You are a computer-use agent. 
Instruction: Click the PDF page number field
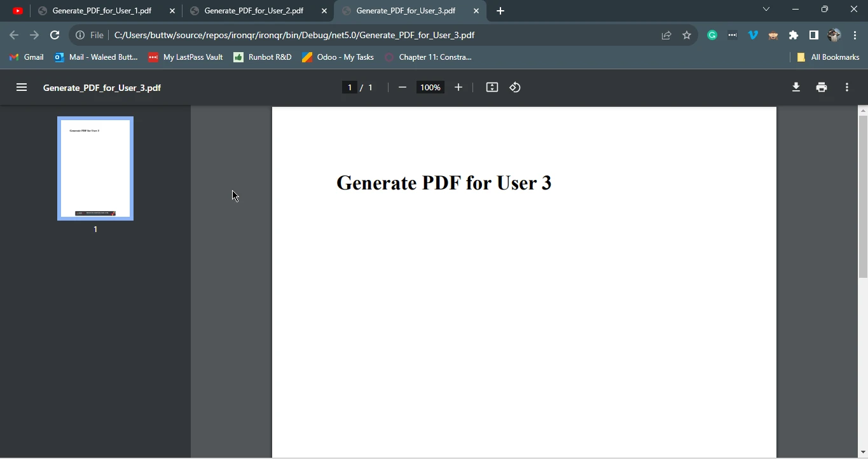pos(349,88)
